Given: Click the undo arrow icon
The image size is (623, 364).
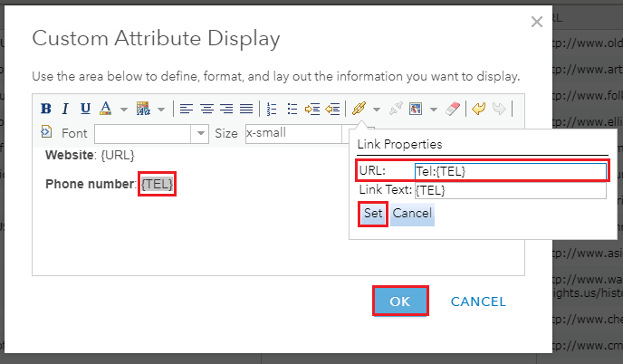Looking at the screenshot, I should [478, 109].
